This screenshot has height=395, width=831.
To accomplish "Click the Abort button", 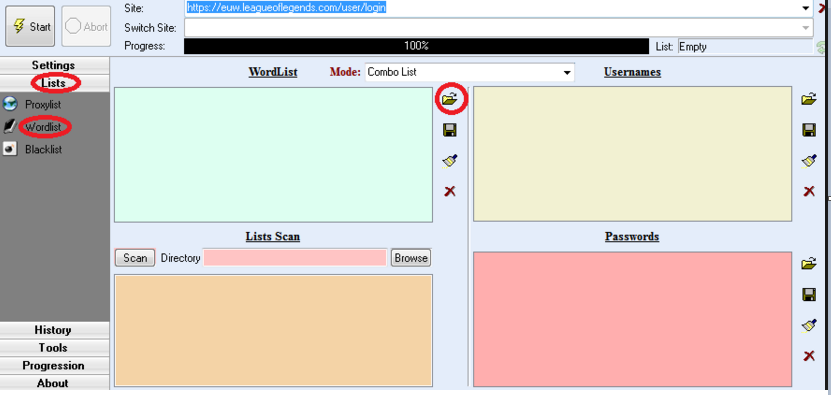I will (86, 27).
